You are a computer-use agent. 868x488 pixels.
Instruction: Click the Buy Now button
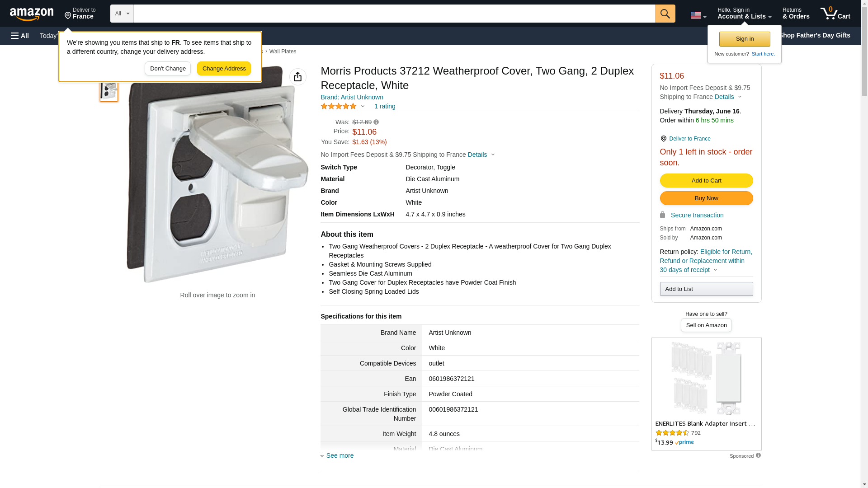[706, 198]
